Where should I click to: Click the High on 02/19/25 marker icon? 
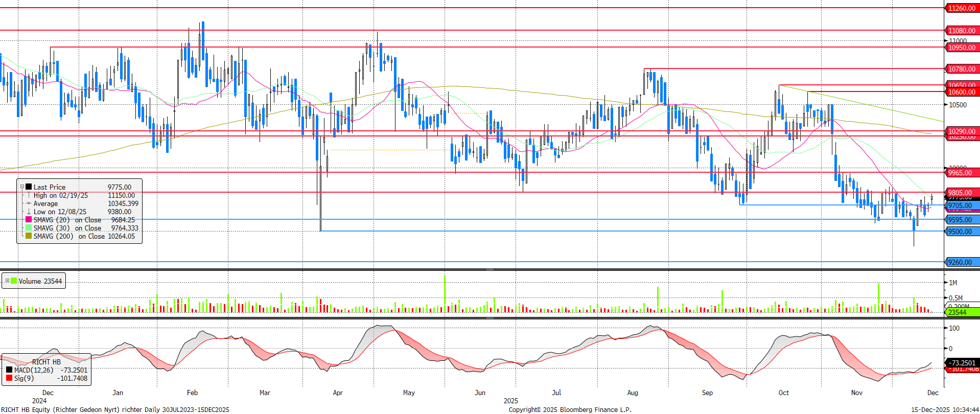click(x=29, y=195)
